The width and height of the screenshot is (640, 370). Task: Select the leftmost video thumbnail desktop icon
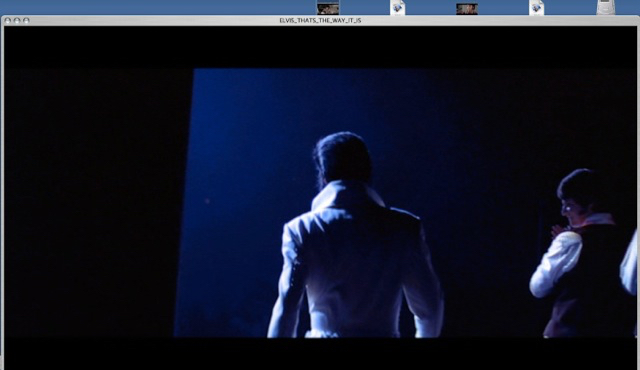[328, 8]
